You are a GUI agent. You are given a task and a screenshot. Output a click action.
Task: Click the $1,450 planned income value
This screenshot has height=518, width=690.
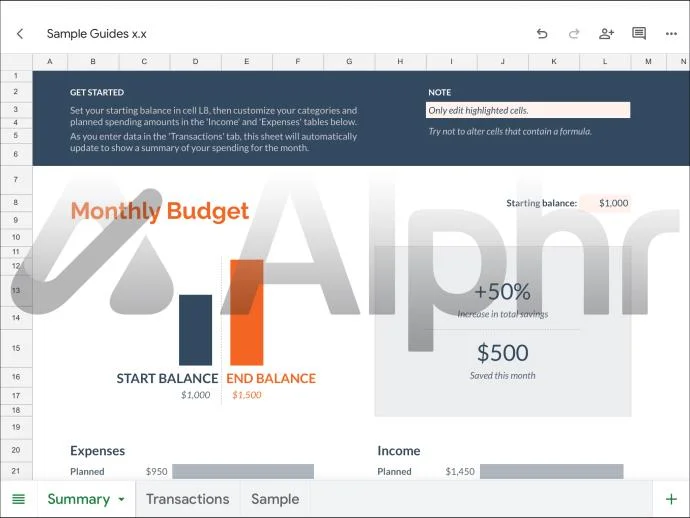(x=460, y=471)
